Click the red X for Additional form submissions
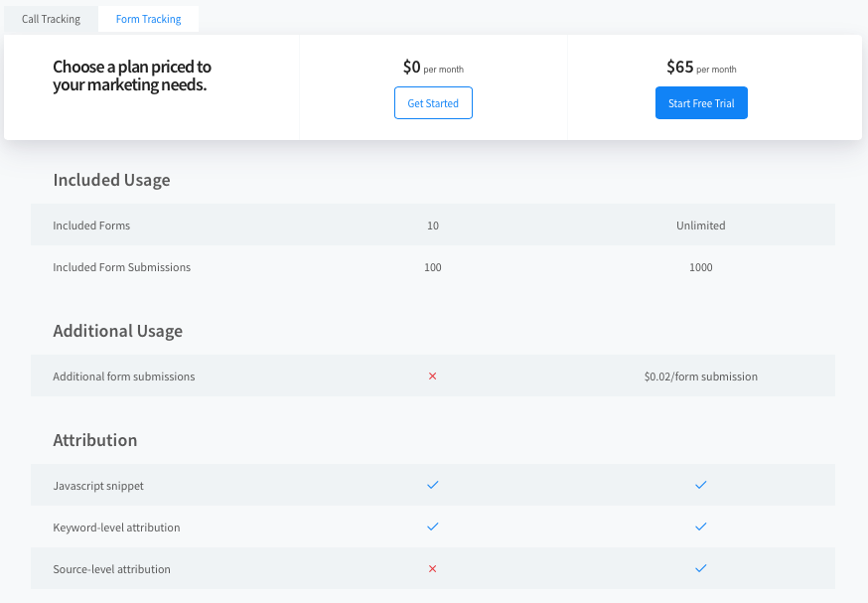The width and height of the screenshot is (868, 603). (x=433, y=377)
